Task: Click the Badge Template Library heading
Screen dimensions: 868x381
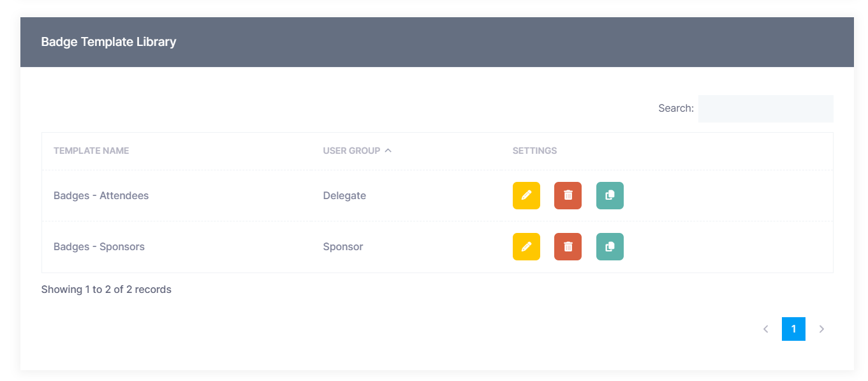Action: 108,42
